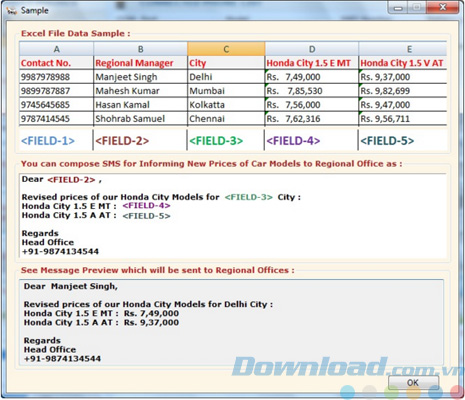The image size is (465, 400).
Task: Click the price cell 'Rs. 9,56,711'
Action: point(403,119)
